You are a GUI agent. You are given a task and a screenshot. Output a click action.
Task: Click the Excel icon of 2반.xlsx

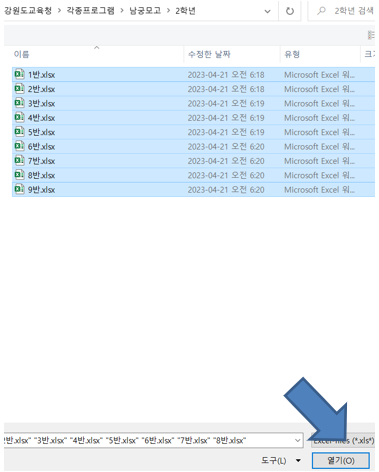(x=19, y=88)
